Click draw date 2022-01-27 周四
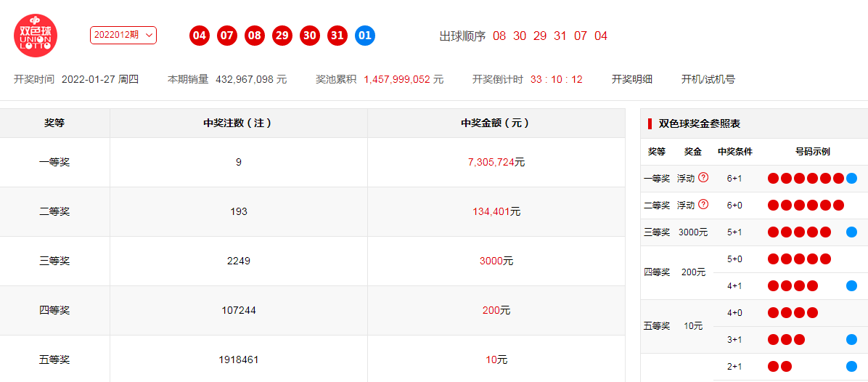Screen dimensions: 868x382 click(99, 79)
